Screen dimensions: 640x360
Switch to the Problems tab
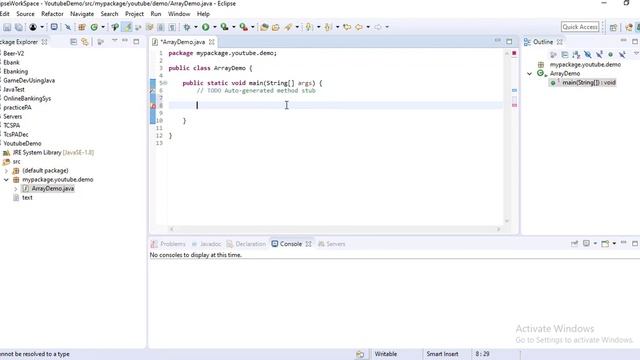[168, 244]
